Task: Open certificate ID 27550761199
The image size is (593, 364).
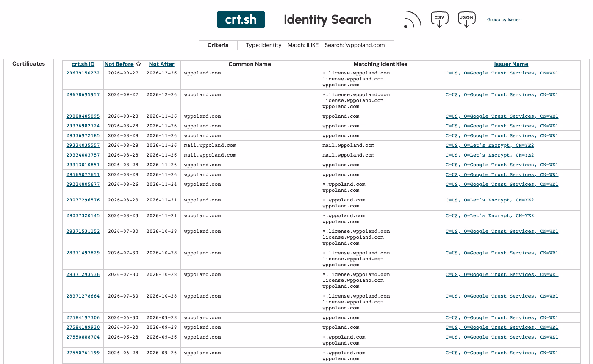Action: tap(83, 353)
